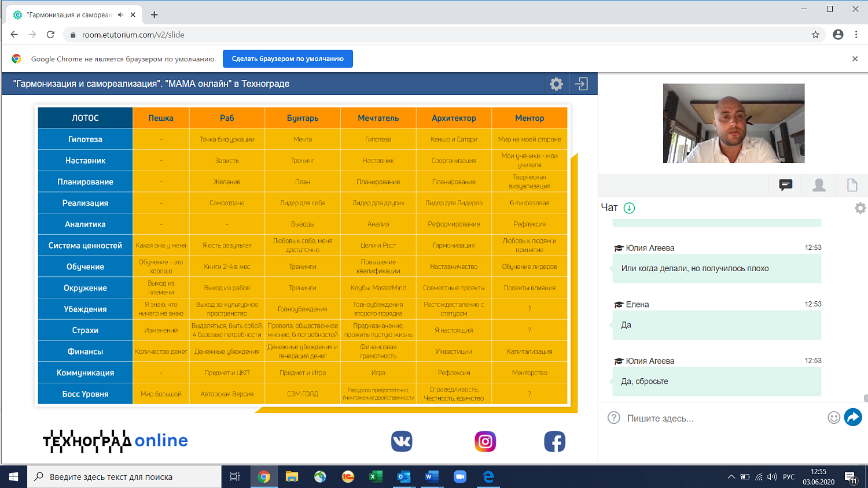Click into the 'Пишите здесь...' message field
The image size is (868, 488).
pos(723,418)
